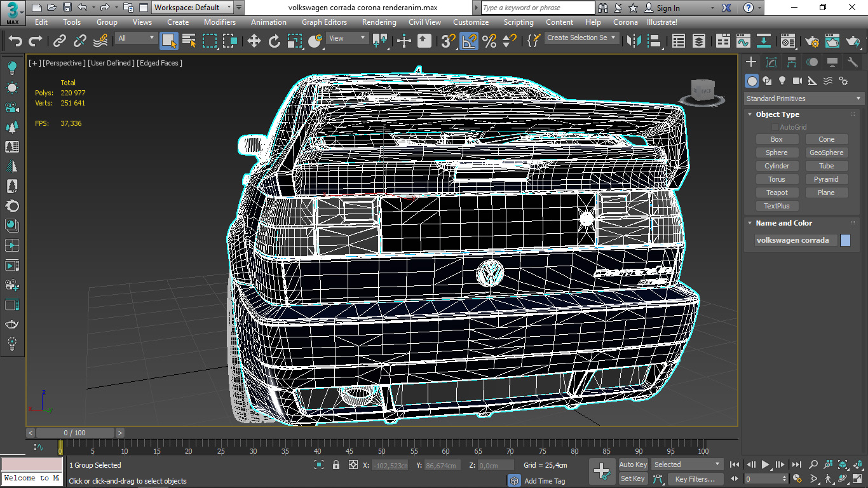Open the Rendered Frame Window
The image size is (868, 488).
832,41
